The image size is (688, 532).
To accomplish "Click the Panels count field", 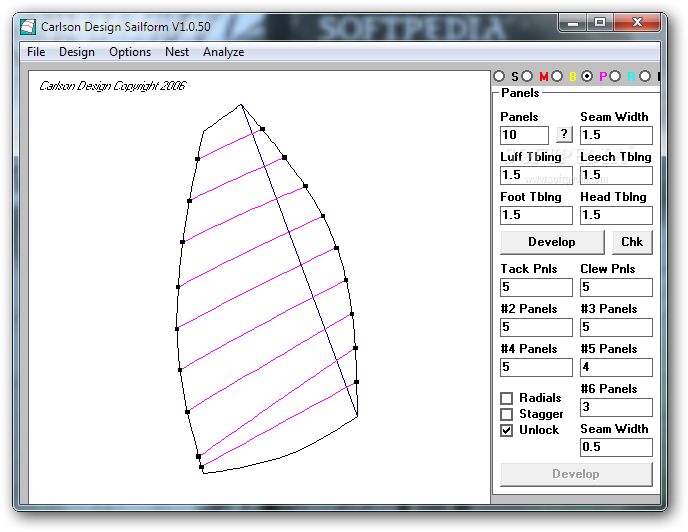I will click(x=524, y=135).
